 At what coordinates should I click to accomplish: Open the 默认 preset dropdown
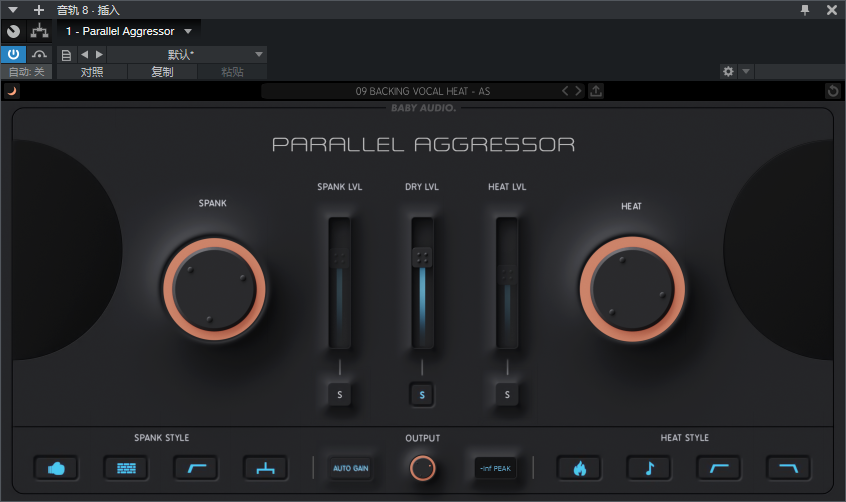[x=187, y=55]
